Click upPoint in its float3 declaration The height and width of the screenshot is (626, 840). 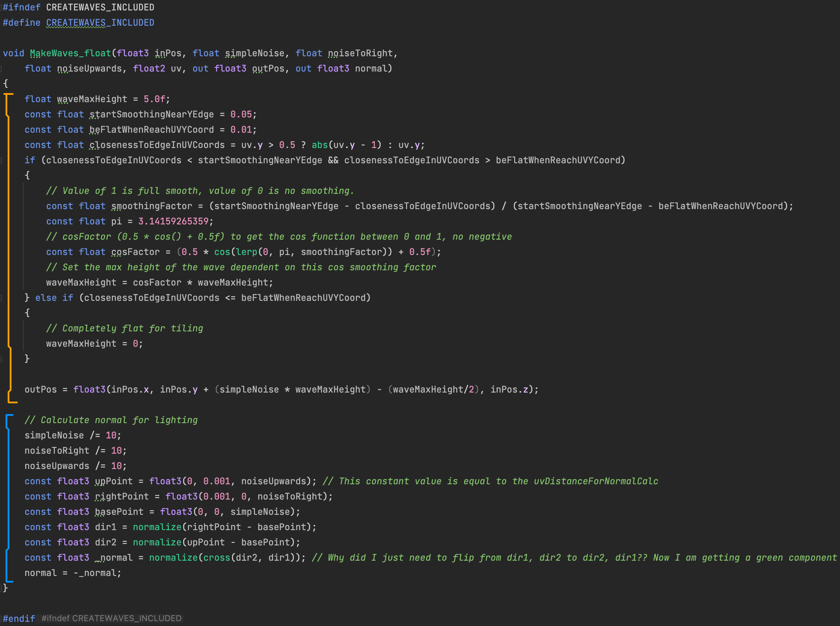[x=114, y=481]
